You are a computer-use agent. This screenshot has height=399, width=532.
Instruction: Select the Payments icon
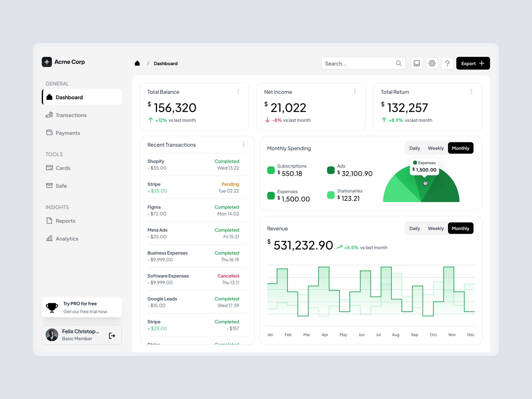coord(49,132)
